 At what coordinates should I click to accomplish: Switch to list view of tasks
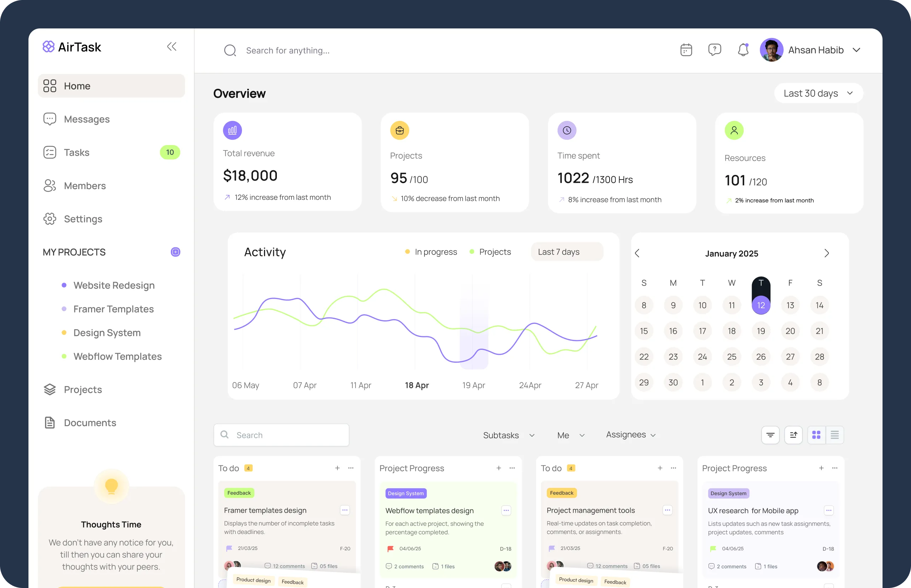(x=835, y=434)
